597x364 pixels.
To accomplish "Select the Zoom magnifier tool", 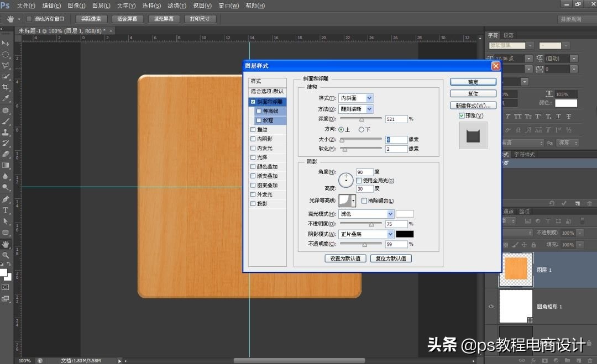I will point(6,255).
